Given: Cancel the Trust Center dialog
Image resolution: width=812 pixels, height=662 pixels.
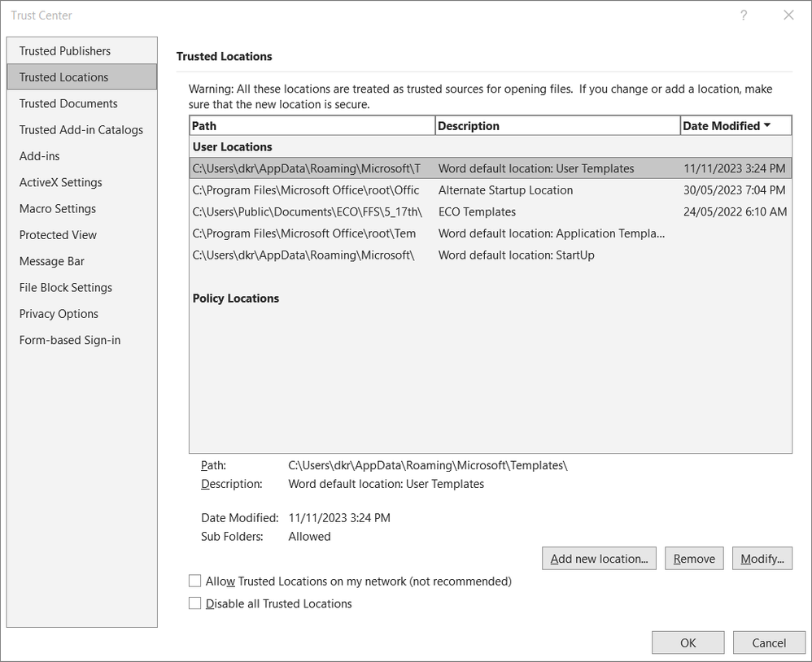Looking at the screenshot, I should click(769, 642).
